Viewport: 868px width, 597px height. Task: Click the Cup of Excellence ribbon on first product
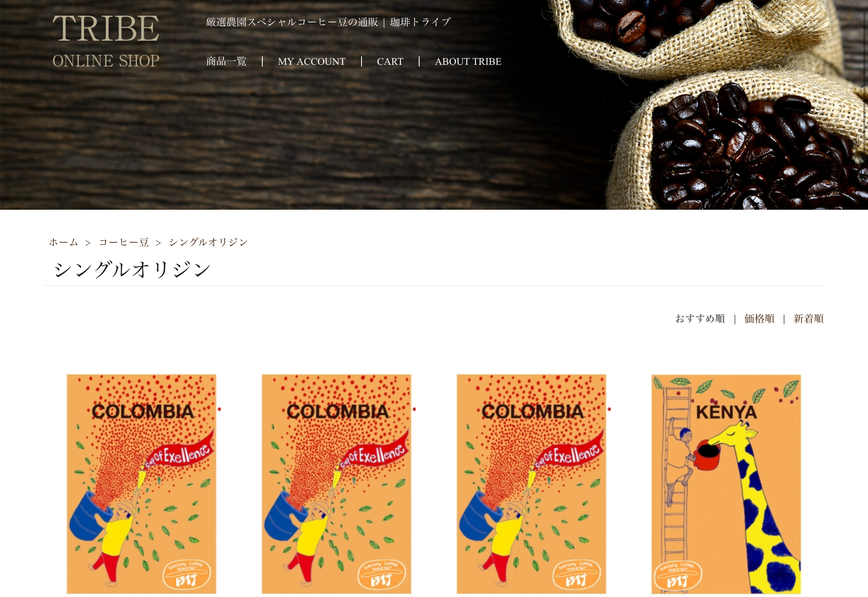coord(180,452)
